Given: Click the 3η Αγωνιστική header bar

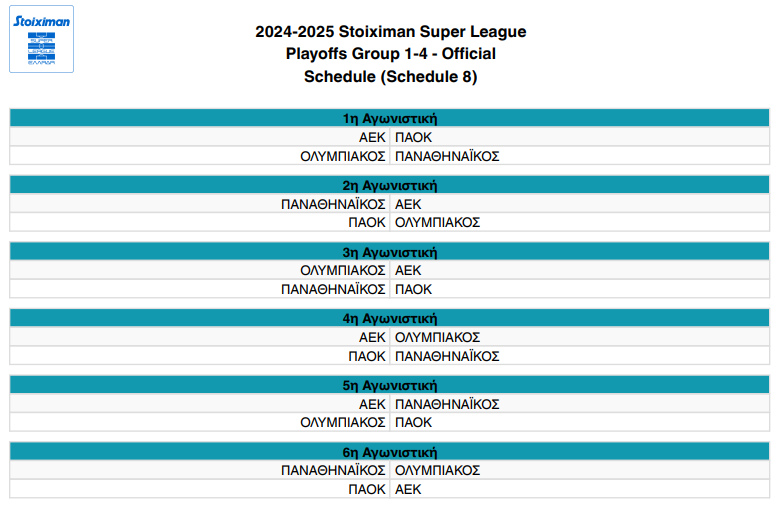Looking at the screenshot, I should [390, 252].
